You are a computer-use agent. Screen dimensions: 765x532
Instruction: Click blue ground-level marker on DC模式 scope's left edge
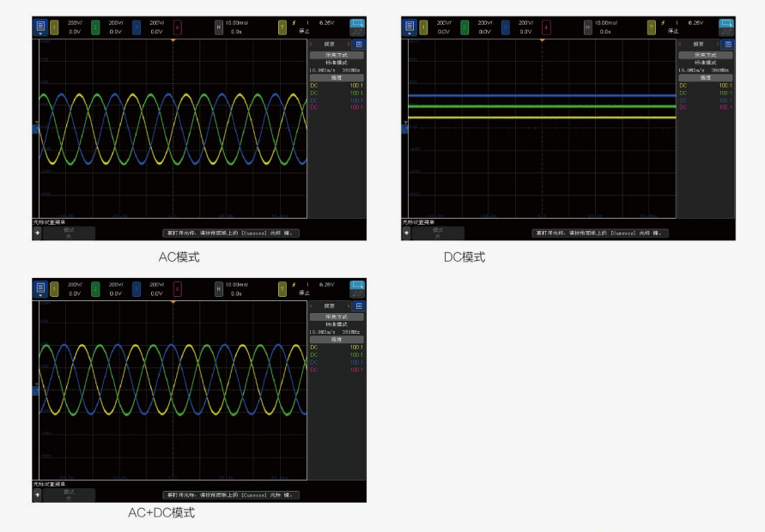coord(404,130)
